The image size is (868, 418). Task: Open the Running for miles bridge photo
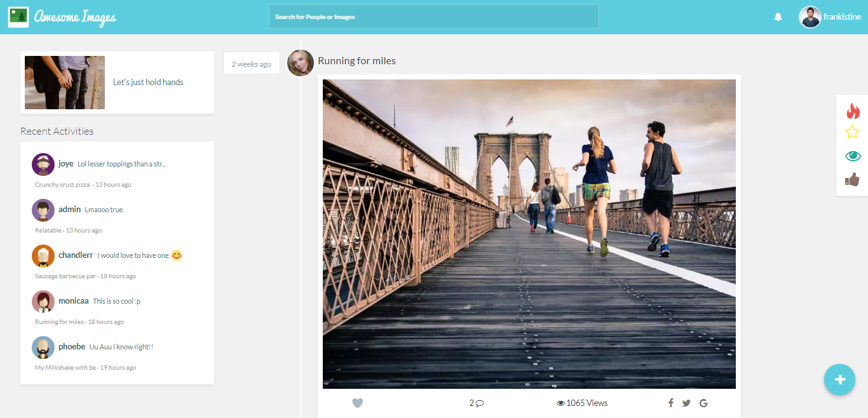pyautogui.click(x=529, y=234)
